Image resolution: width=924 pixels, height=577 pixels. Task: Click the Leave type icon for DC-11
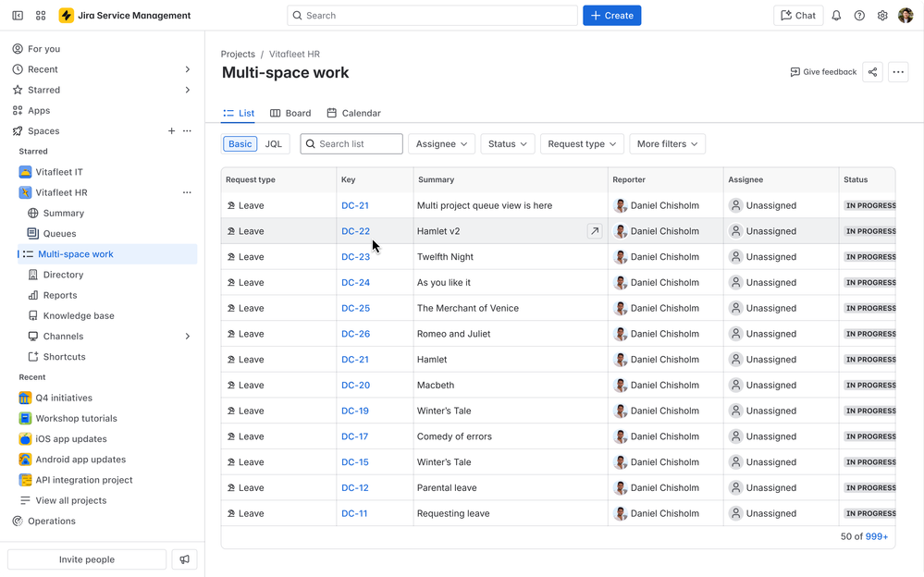pyautogui.click(x=231, y=513)
